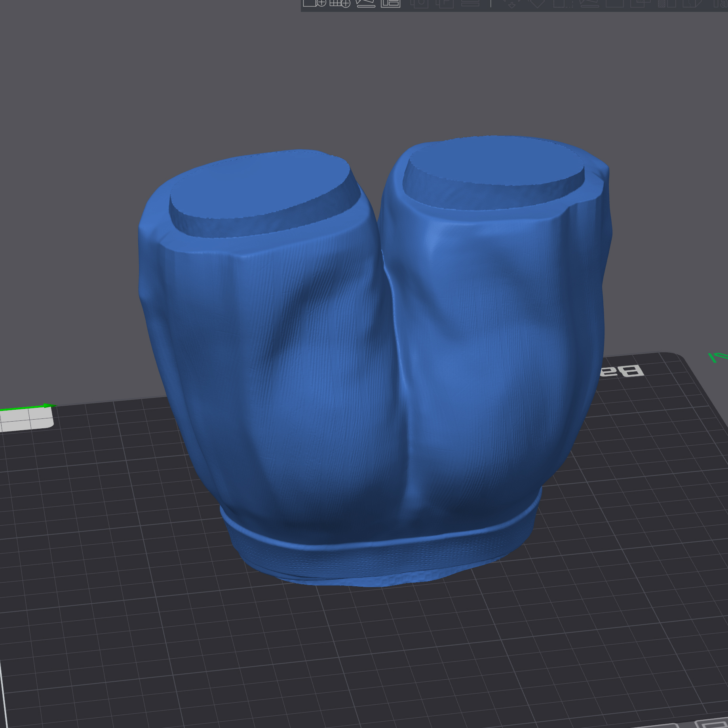Select the Rotate tool diamond icon
This screenshot has width=728, height=728.
pos(537,3)
